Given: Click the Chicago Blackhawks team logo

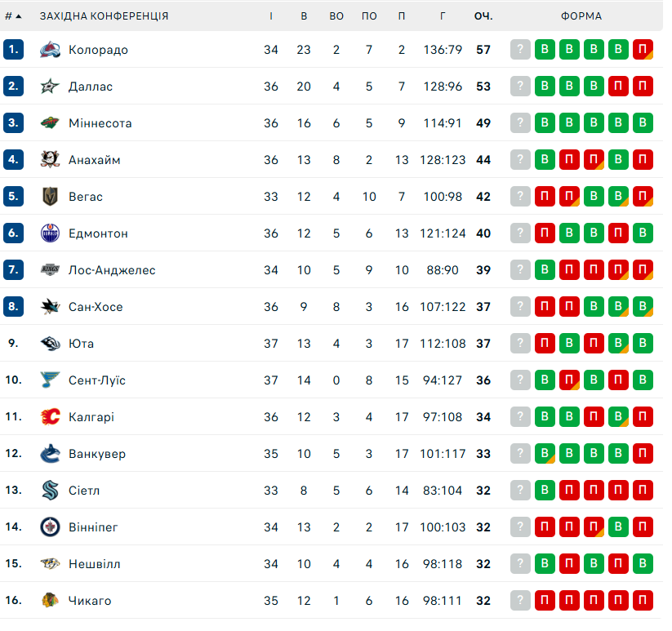Looking at the screenshot, I should [50, 601].
